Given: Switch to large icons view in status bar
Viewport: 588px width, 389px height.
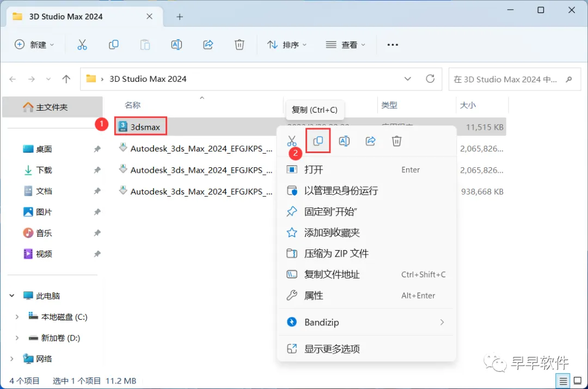Looking at the screenshot, I should click(x=578, y=381).
